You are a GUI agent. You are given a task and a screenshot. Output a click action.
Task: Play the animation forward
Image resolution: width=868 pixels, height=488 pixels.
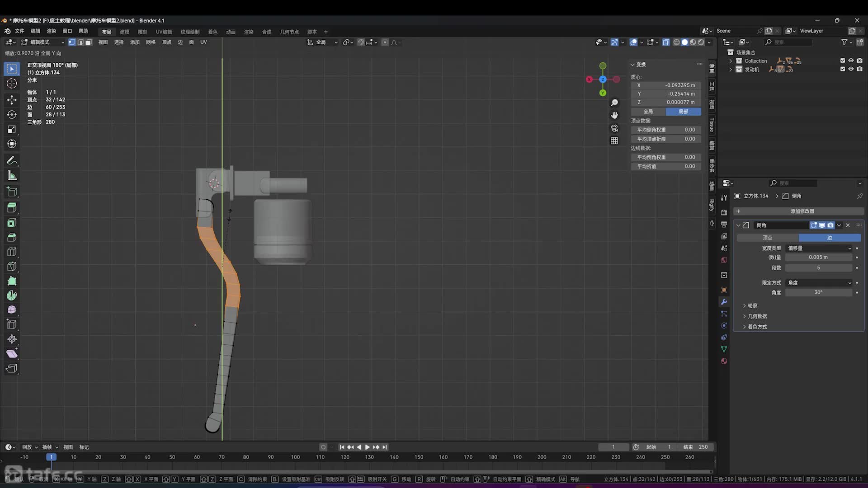(x=368, y=447)
